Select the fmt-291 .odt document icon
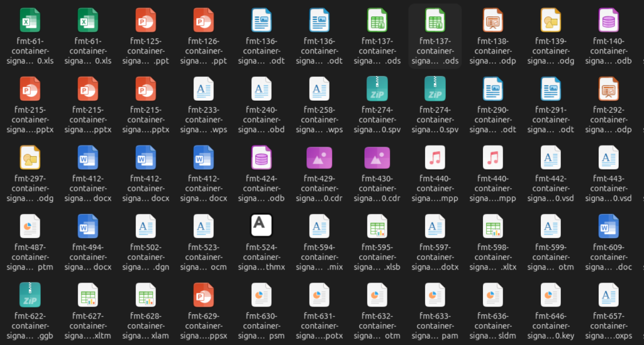644x345 pixels. click(x=551, y=89)
